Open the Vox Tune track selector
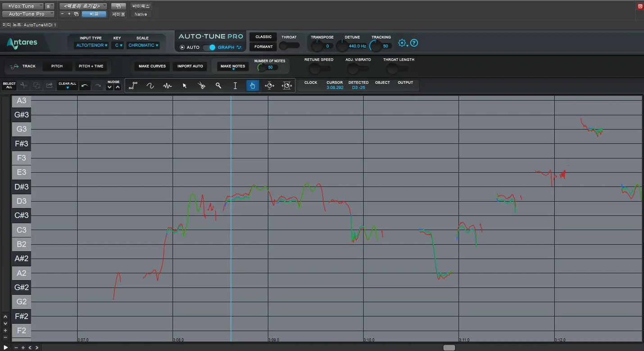Screen dimensions: 644x351 click(x=23, y=6)
